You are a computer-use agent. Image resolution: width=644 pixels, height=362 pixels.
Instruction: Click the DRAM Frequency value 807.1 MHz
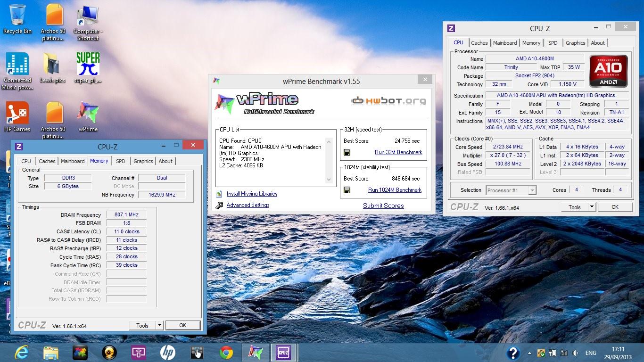(126, 214)
